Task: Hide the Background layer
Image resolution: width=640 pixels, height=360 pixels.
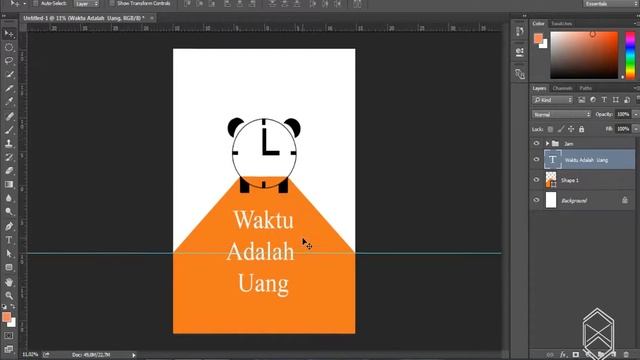Action: click(x=536, y=200)
